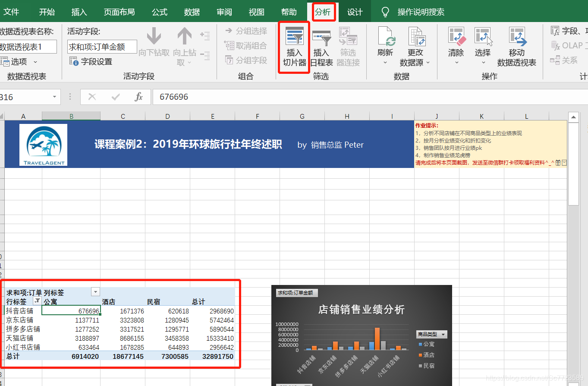Image resolution: width=588 pixels, height=386 pixels.
Task: Click the Active Field input box
Action: pos(102,47)
